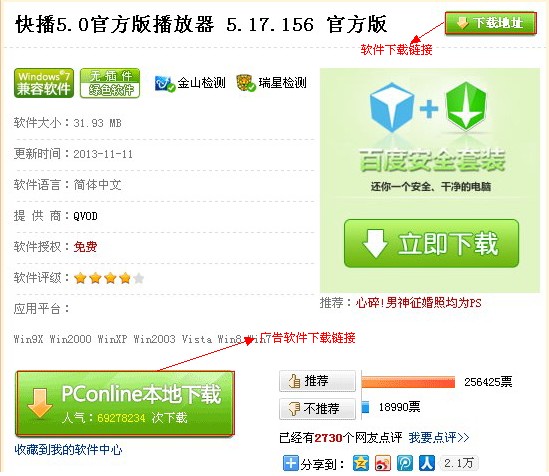549x476 pixels.
Task: Open the 我要点评>> link
Action: click(x=439, y=437)
